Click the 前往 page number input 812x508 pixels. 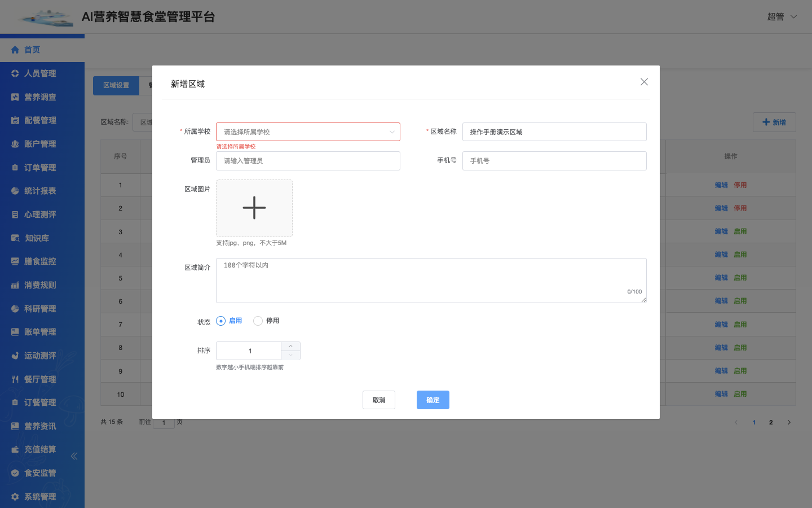164,422
